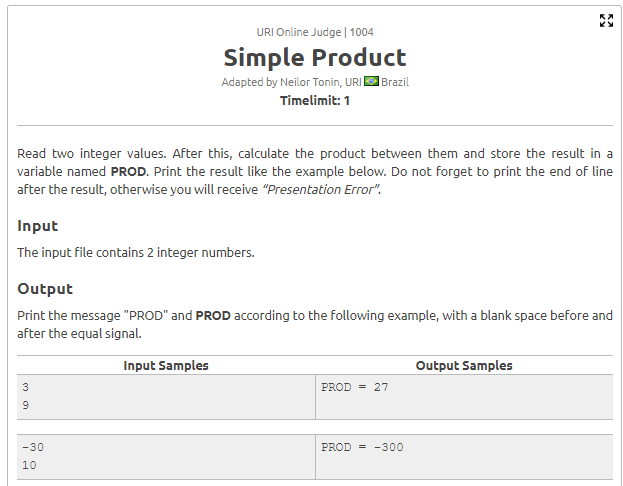
Task: Click the value 10 in the second sample
Action: pyautogui.click(x=29, y=465)
